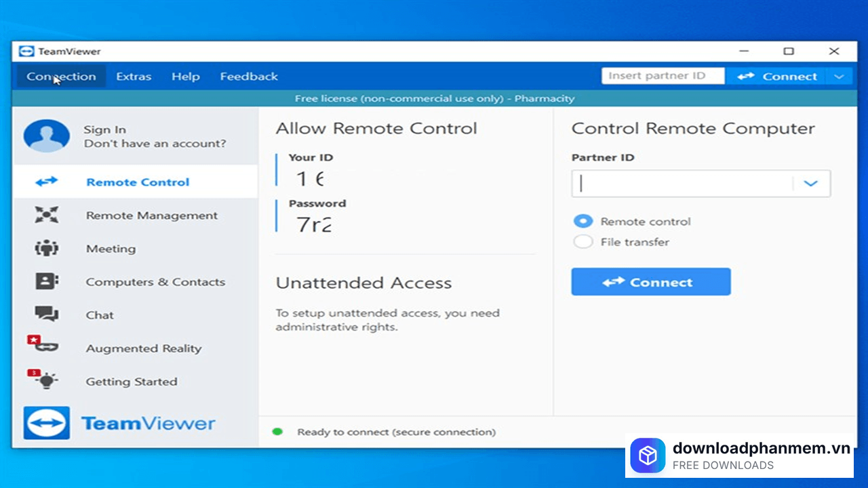868x488 pixels.
Task: Click TeamViewer title bar app icon
Action: click(26, 52)
